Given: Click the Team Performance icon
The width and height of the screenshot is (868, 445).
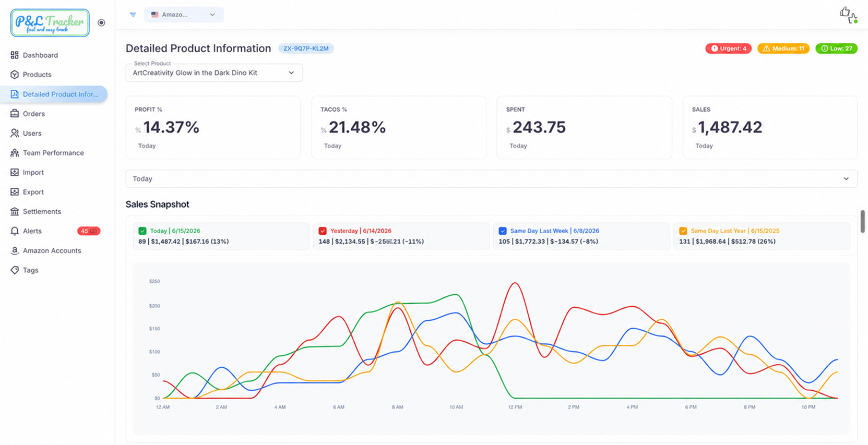Looking at the screenshot, I should (15, 153).
